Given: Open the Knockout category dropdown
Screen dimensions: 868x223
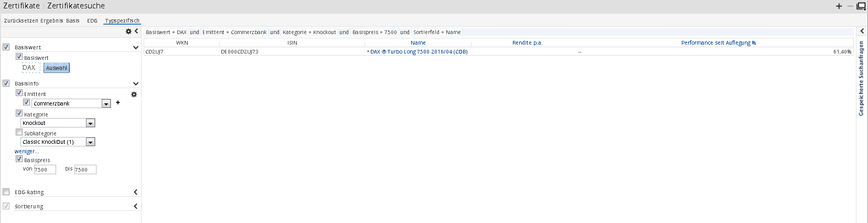Looking at the screenshot, I should click(x=90, y=123).
